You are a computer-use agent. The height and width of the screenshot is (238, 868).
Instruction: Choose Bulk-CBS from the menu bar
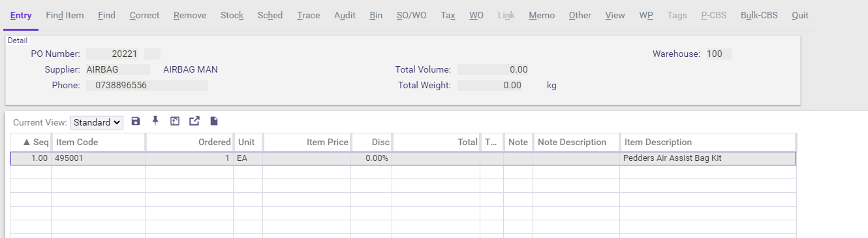pos(759,15)
